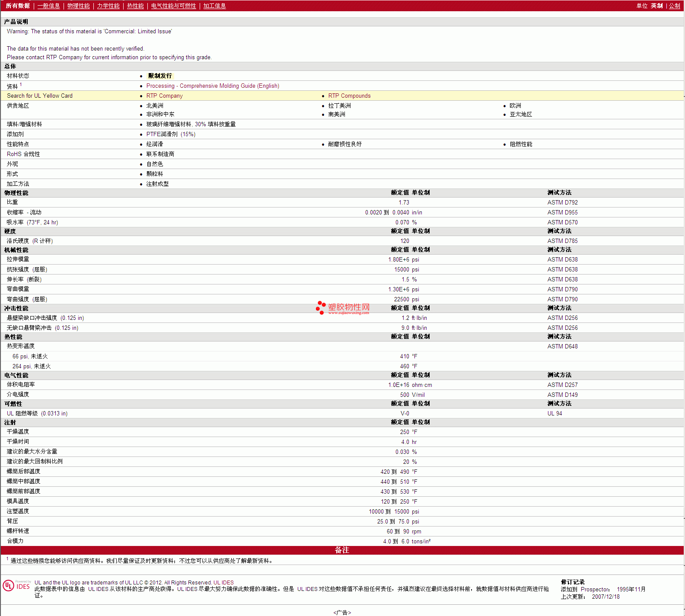This screenshot has width=685, height=616.
Task: Click the 机械性能 section header
Action: tap(16, 250)
